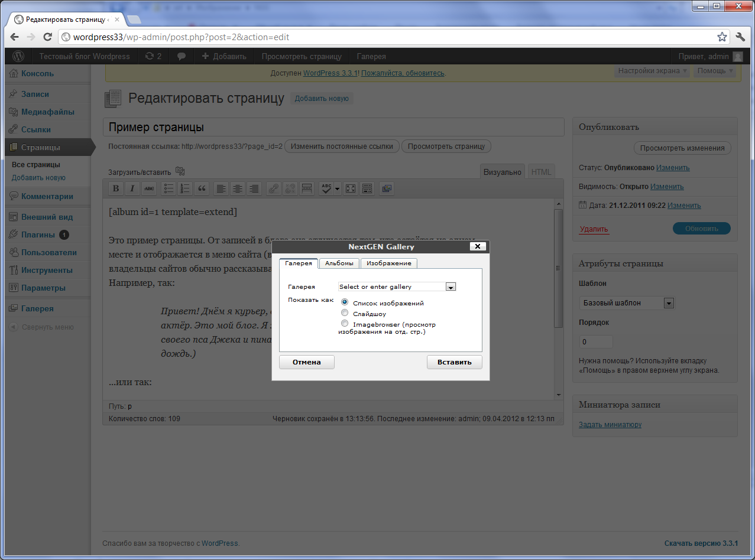Click NextGEN Gallery toolbar icon

pos(387,189)
